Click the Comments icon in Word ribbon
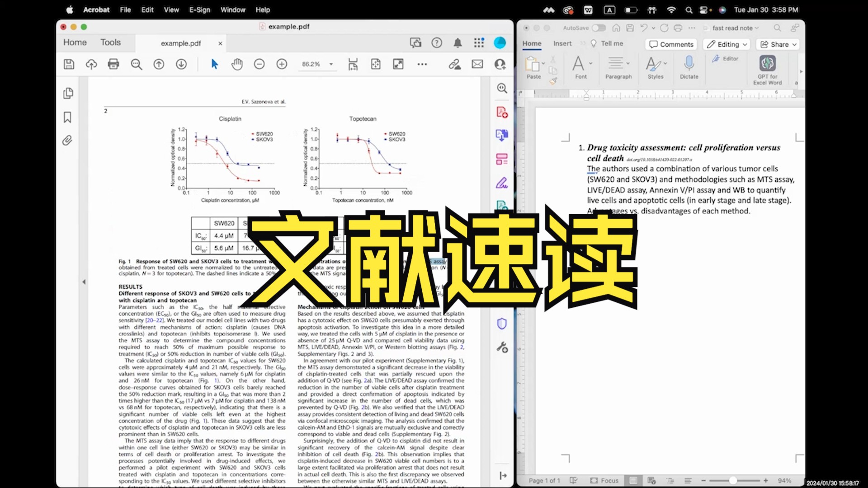This screenshot has height=488, width=868. point(671,44)
